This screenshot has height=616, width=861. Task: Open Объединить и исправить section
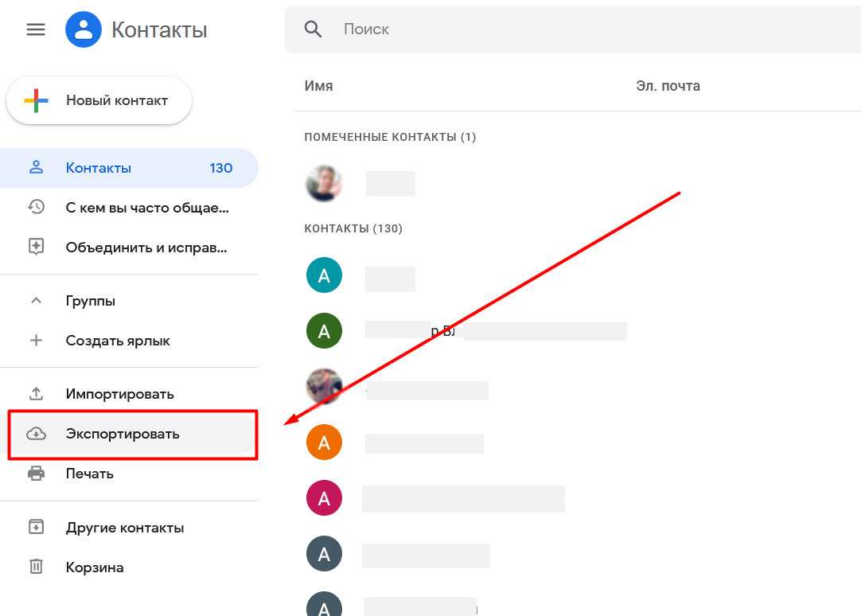click(129, 247)
